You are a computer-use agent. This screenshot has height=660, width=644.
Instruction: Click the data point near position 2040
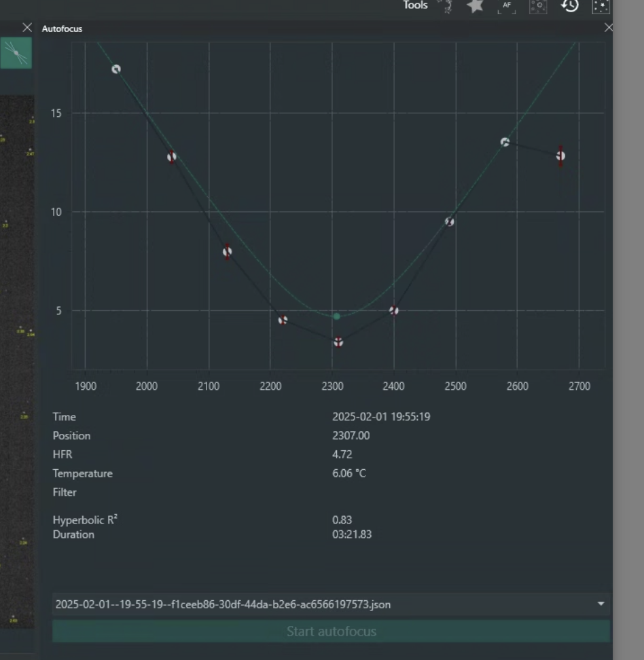coord(171,157)
